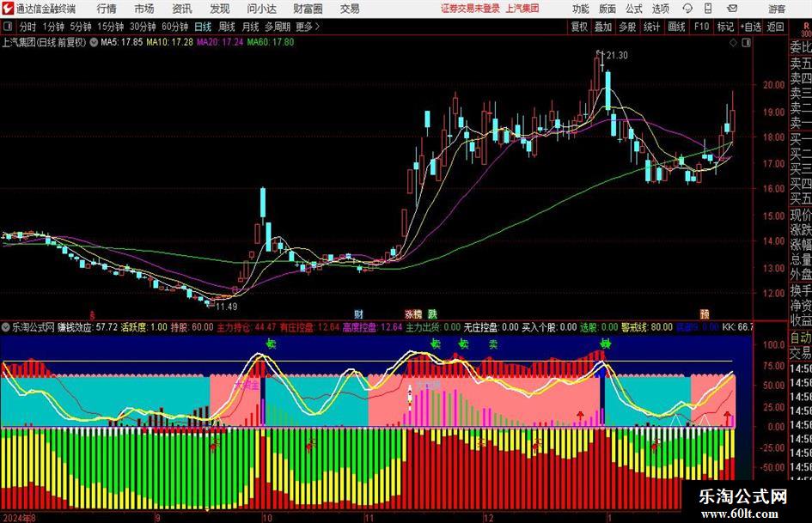This screenshot has height=523, width=812.
Task: Click the 11.49 low price label
Action: tap(226, 307)
